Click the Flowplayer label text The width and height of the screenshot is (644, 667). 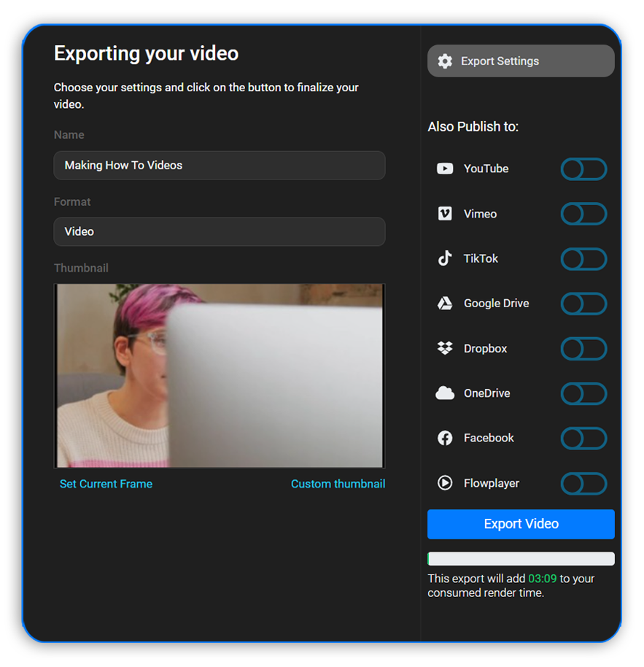(492, 483)
